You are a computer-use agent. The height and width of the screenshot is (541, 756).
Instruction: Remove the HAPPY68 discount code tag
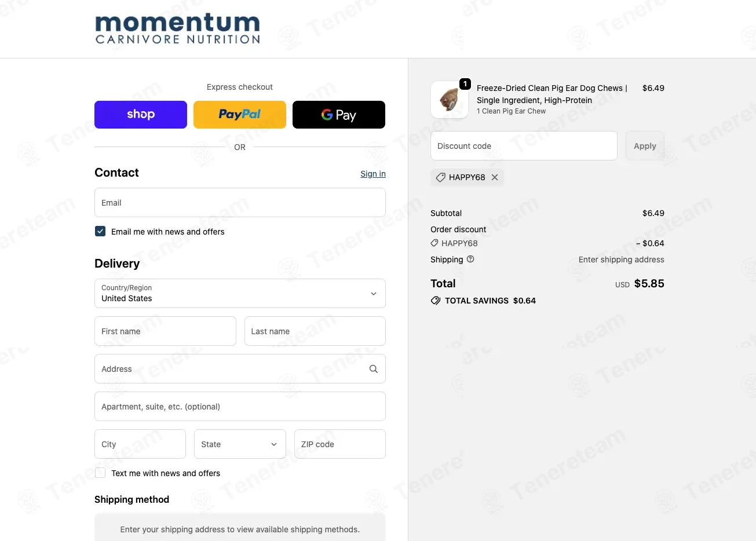(x=495, y=177)
